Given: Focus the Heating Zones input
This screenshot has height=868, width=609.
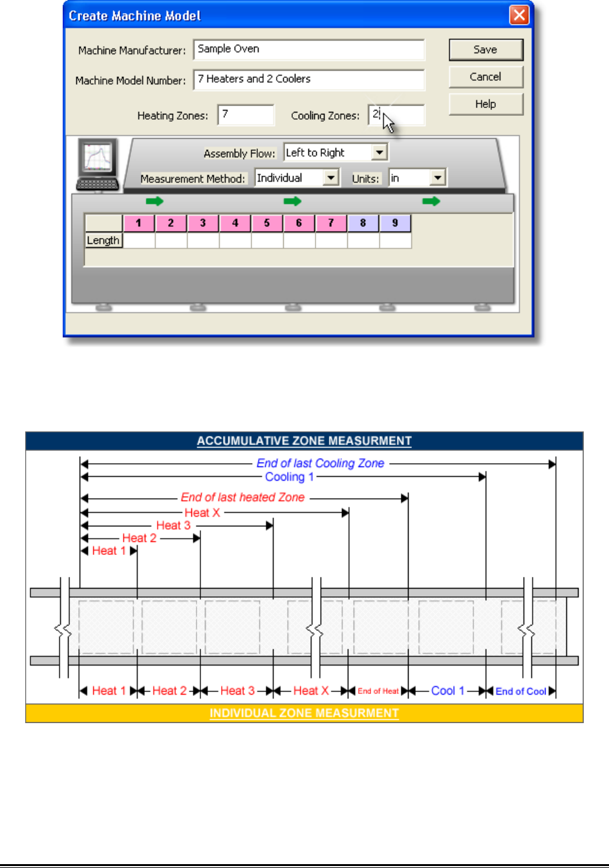Looking at the screenshot, I should pyautogui.click(x=246, y=115).
